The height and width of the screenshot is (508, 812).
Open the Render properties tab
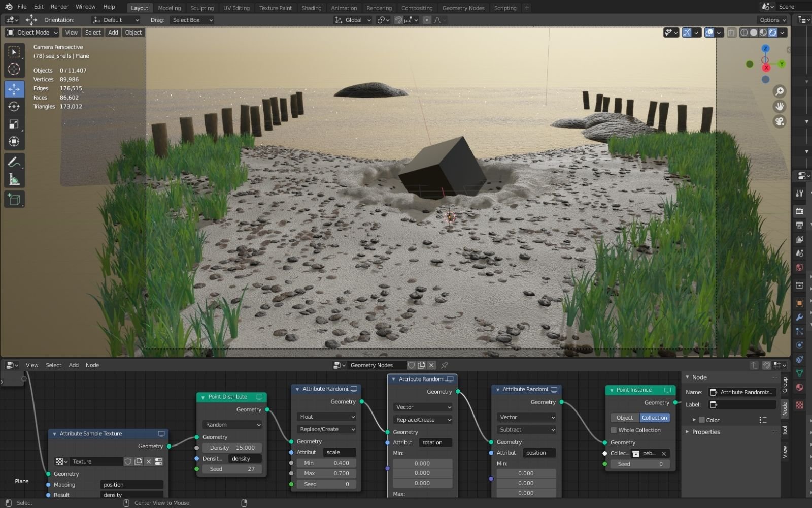(799, 211)
